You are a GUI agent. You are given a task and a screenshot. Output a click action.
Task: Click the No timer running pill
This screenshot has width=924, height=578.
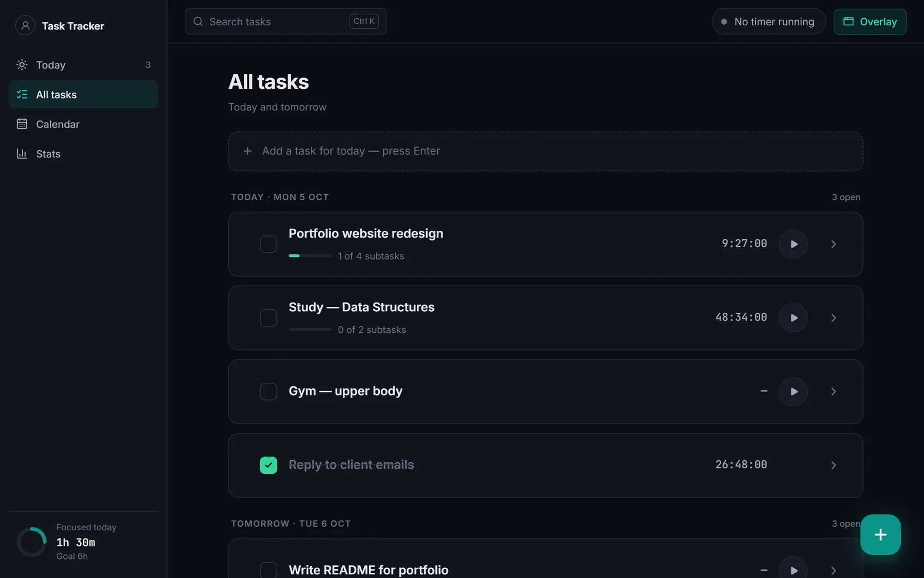(x=768, y=22)
